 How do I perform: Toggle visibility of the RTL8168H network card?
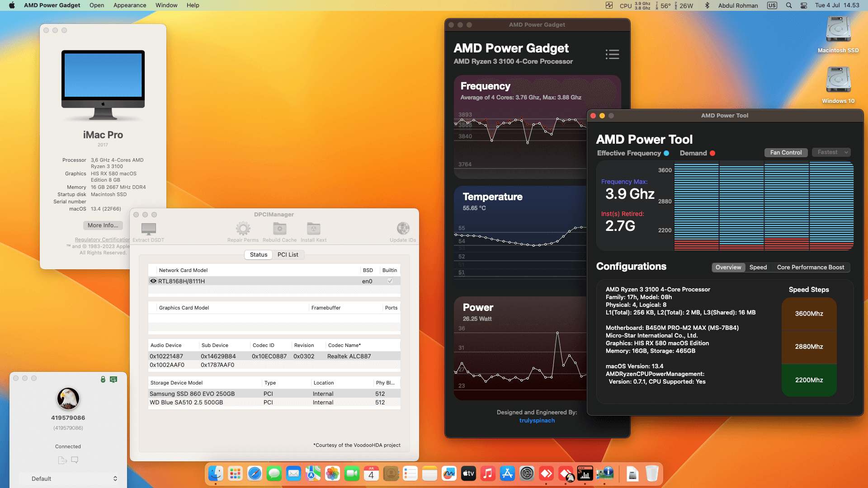pyautogui.click(x=153, y=281)
